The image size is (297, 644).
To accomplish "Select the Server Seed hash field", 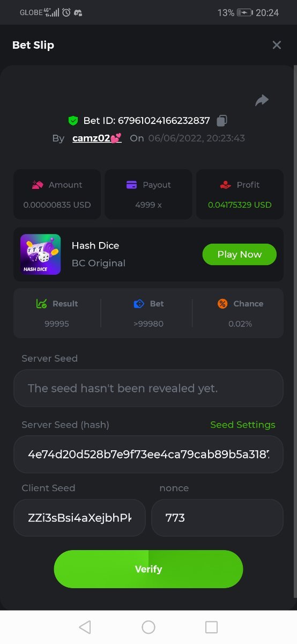I will (x=148, y=454).
